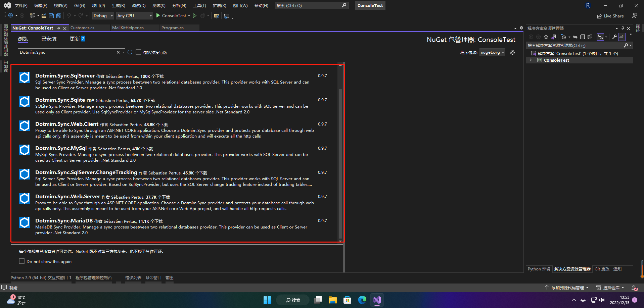Screen dimensions: 644x308
Task: Click the Show All Files icon
Action: (x=590, y=37)
